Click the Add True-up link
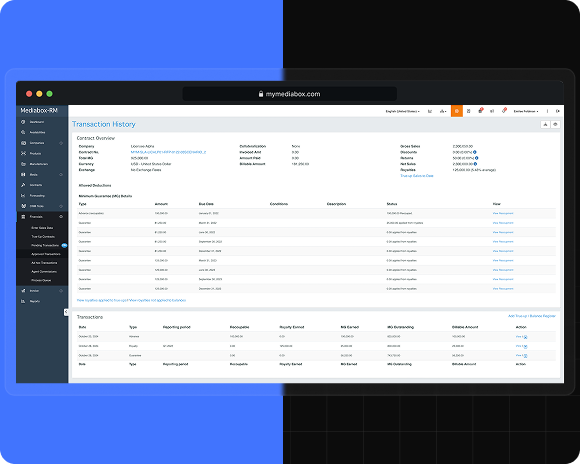Image resolution: width=580 pixels, height=464 pixels. (x=517, y=316)
